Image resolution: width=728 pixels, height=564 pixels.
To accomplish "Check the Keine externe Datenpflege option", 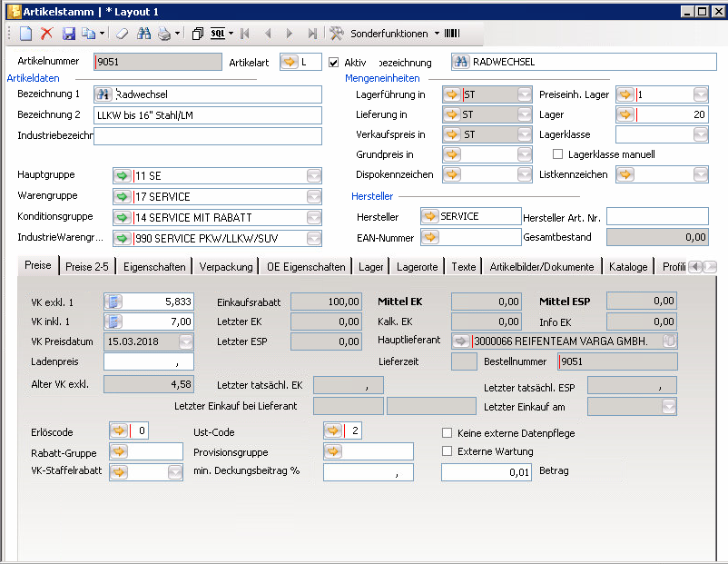I will click(x=447, y=433).
